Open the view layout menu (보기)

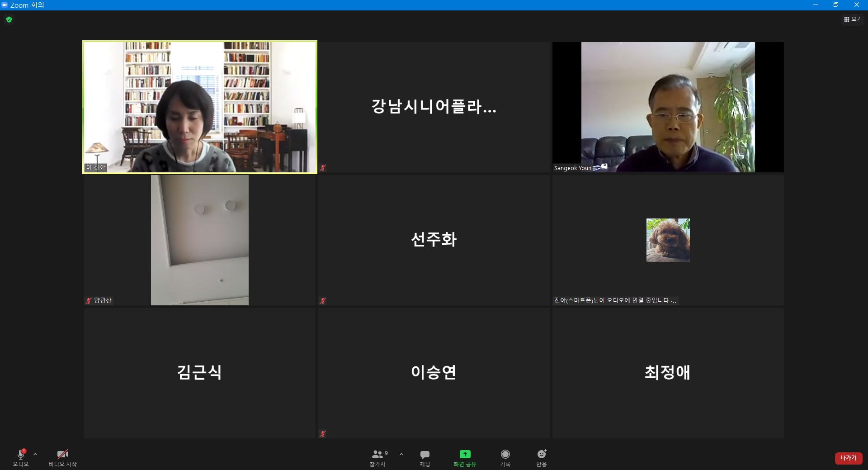(x=853, y=19)
